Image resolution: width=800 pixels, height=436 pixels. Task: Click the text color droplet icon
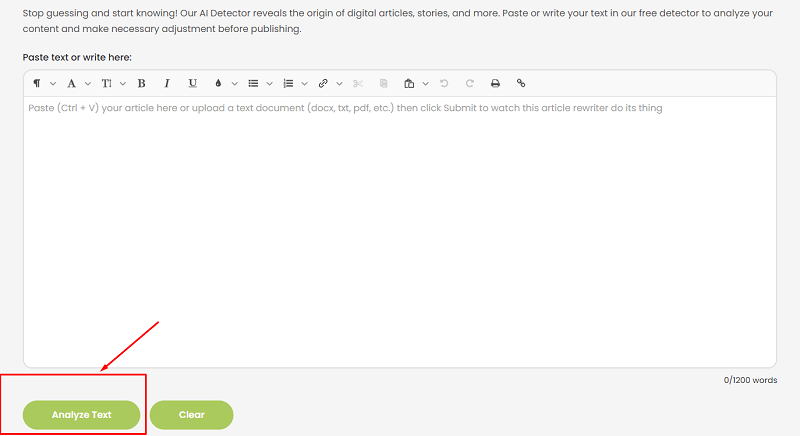[218, 83]
